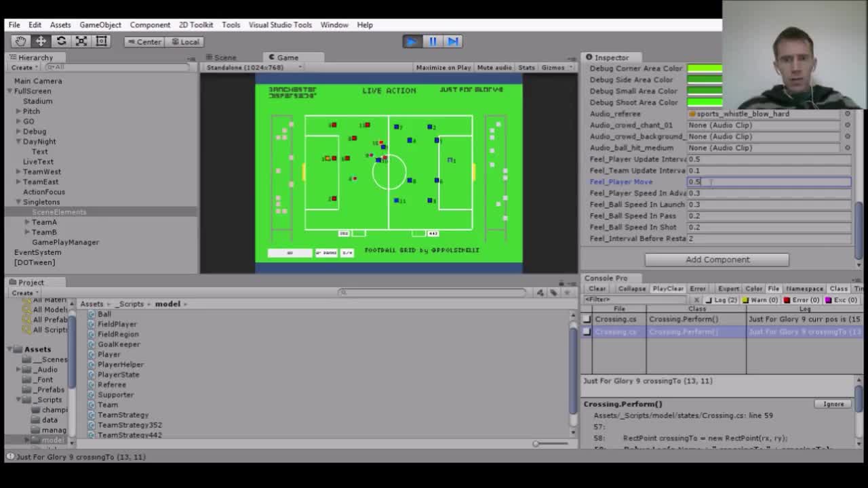Screen dimensions: 868x488
Task: Open the GameObject menu
Action: pyautogui.click(x=100, y=24)
